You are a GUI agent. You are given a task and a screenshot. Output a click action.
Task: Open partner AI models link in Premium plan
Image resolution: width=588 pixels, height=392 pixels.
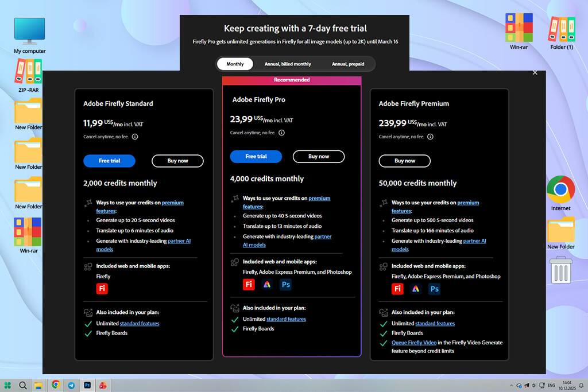coord(474,241)
